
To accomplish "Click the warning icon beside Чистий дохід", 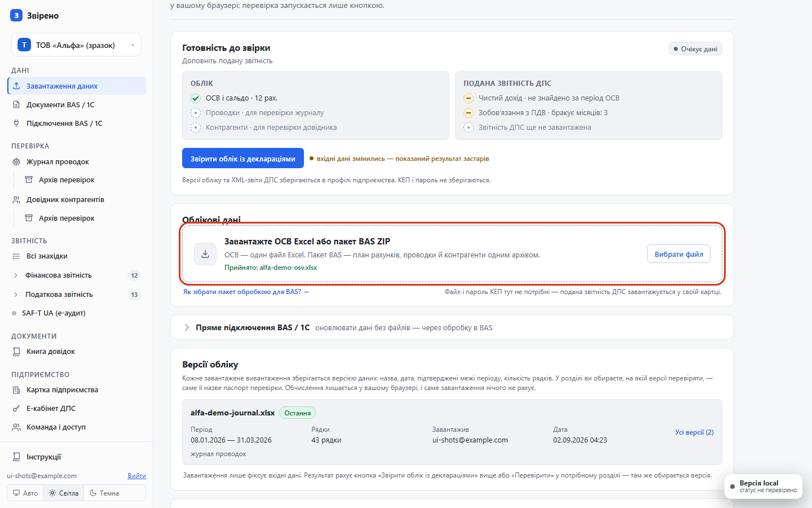I will click(469, 98).
